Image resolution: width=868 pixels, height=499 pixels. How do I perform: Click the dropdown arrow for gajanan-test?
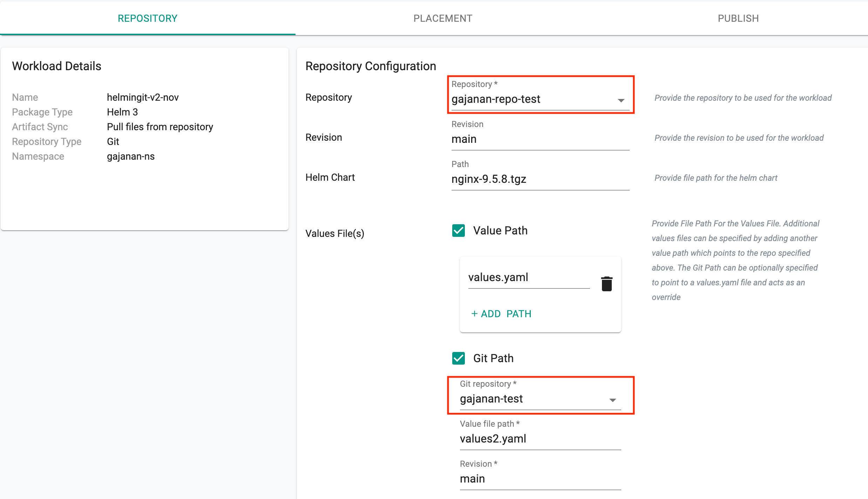tap(613, 399)
